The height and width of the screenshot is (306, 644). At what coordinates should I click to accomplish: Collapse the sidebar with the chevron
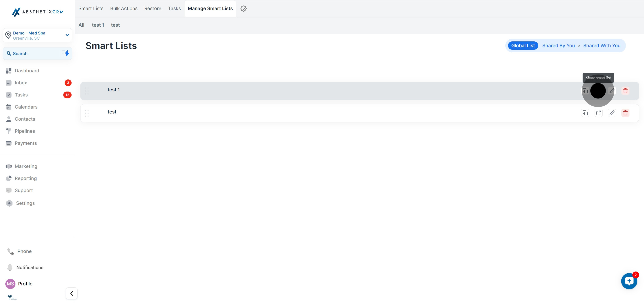click(72, 293)
